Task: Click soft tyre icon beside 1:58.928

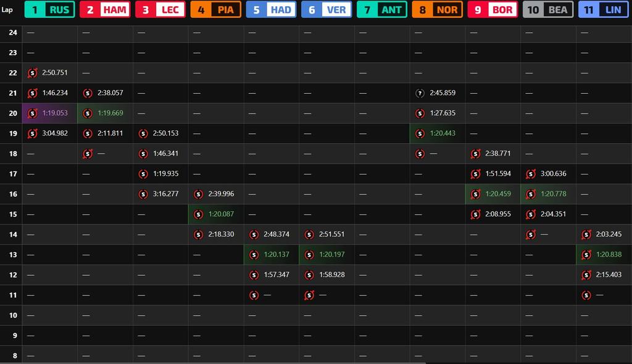Action: (x=309, y=275)
